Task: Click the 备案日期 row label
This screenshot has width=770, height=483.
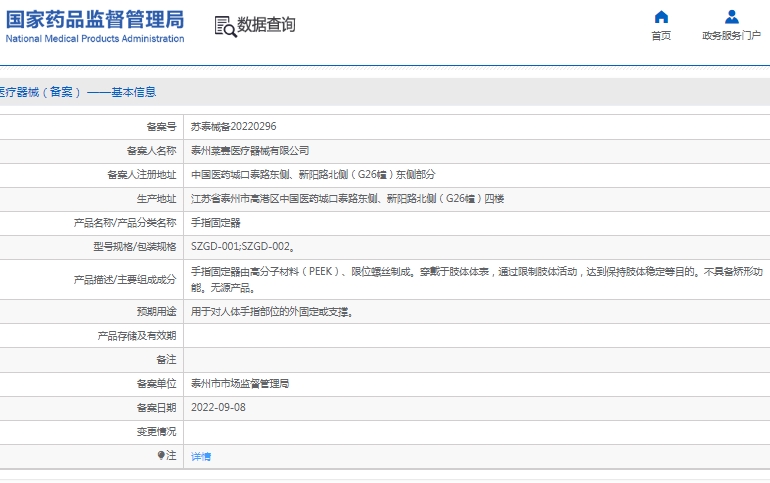Action: pyautogui.click(x=157, y=408)
